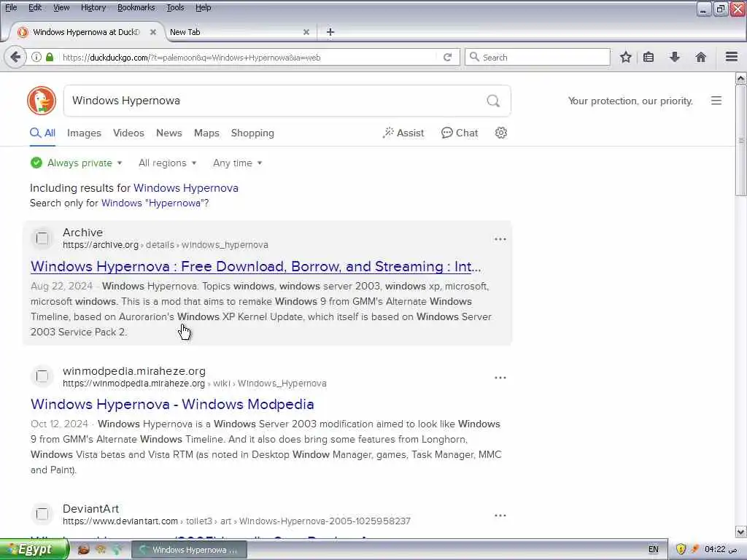Select the Windows Hypernowa browser tab
Image resolution: width=747 pixels, height=560 pixels.
(x=86, y=32)
